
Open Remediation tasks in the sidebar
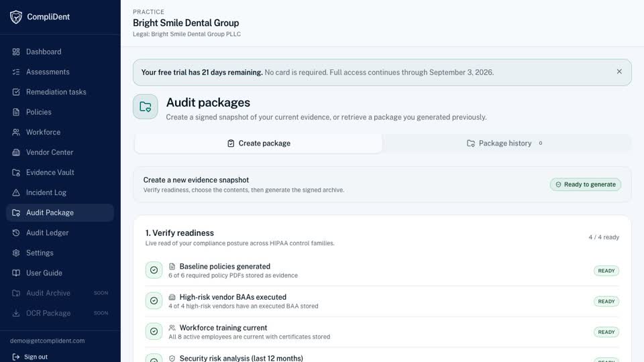point(60,92)
